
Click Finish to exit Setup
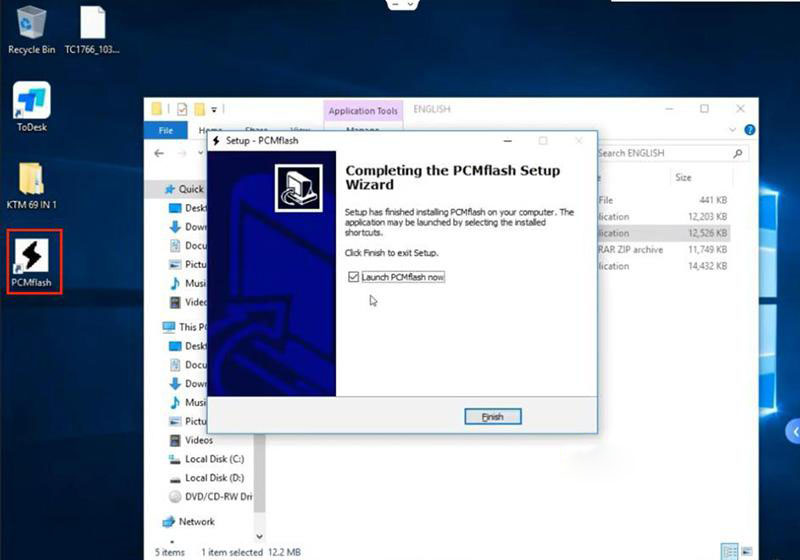493,417
